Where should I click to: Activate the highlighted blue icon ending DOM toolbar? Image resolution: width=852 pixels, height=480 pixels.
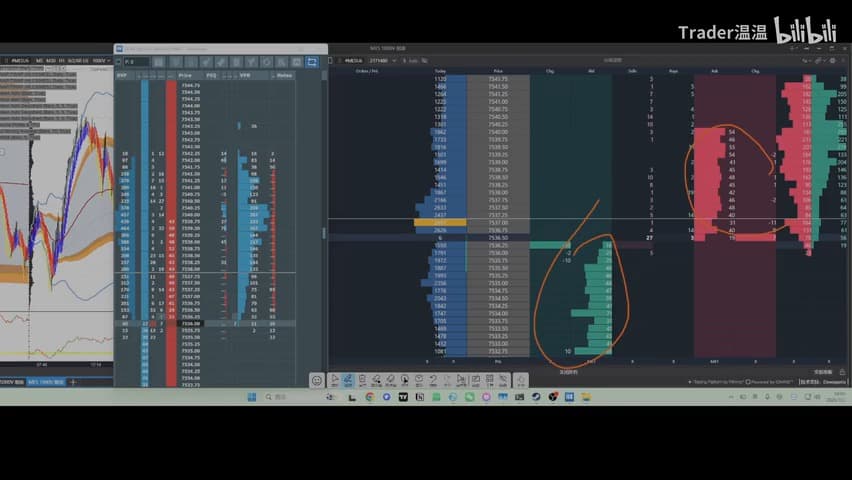point(312,62)
